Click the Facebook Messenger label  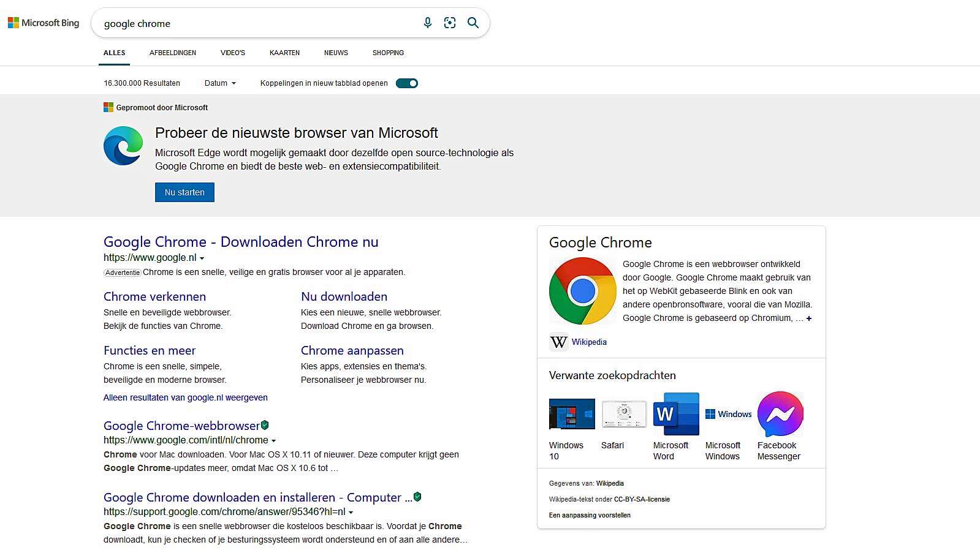click(779, 451)
